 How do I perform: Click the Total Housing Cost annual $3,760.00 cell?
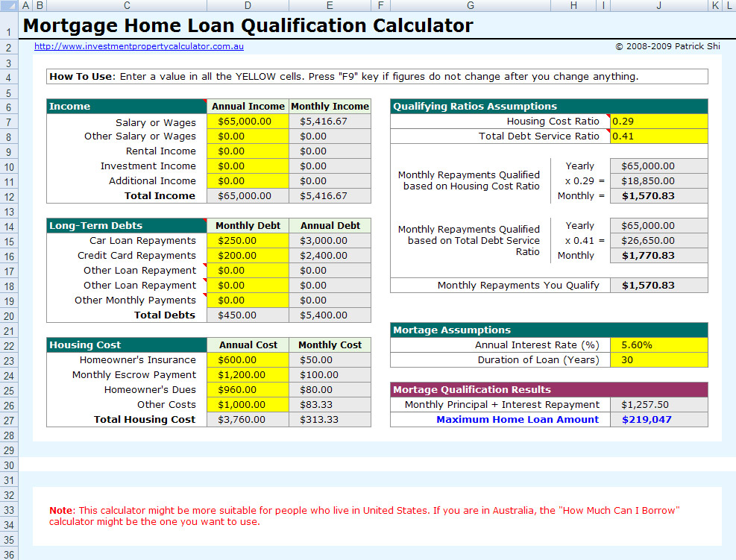point(248,419)
